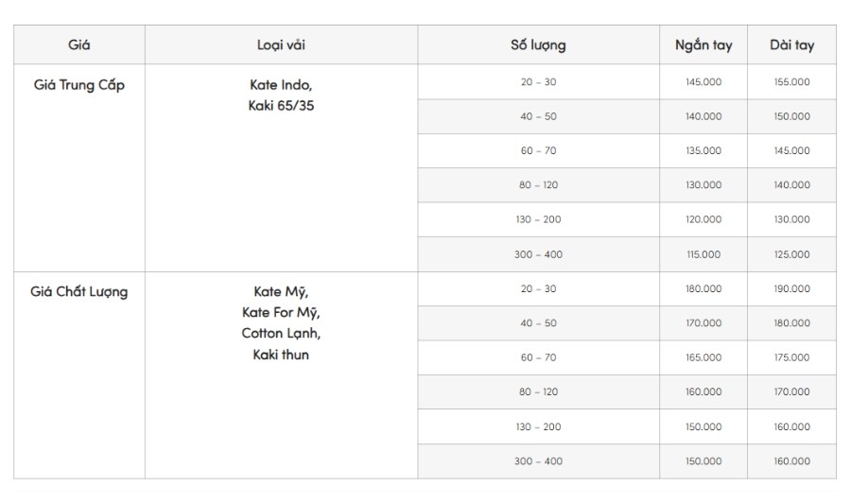
Task: Select the 180.000 short-sleeve price cell
Action: point(703,288)
